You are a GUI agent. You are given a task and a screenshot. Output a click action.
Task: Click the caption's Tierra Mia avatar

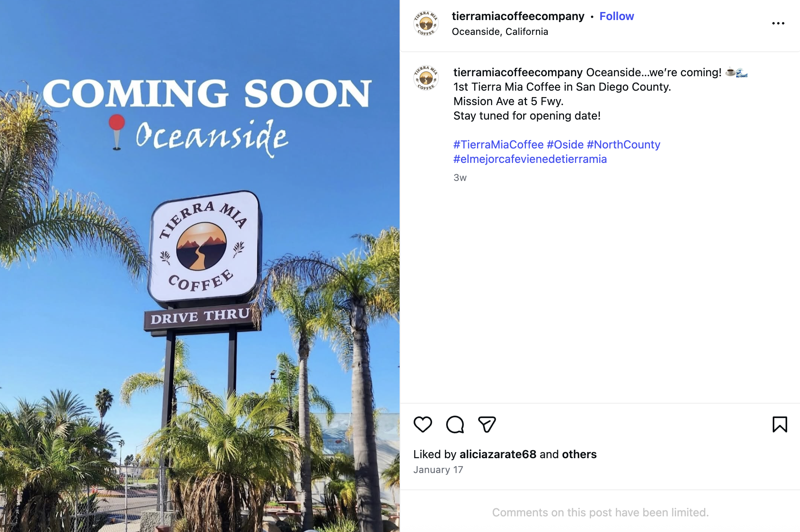pyautogui.click(x=426, y=78)
